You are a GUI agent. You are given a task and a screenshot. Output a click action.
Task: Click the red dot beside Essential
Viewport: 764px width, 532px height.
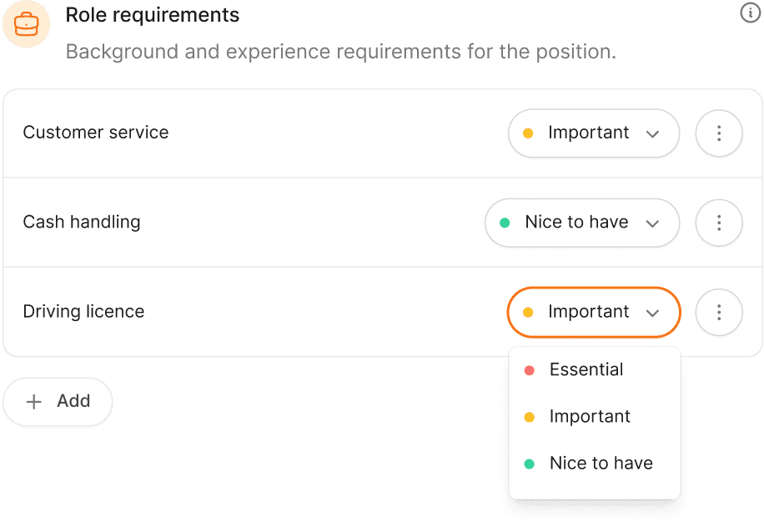529,370
